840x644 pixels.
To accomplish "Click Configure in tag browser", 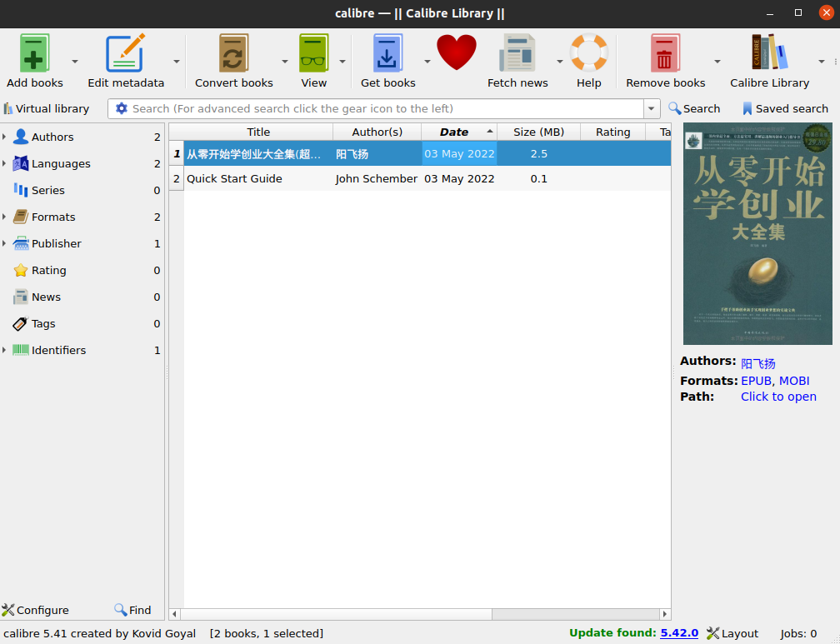I will 35,610.
